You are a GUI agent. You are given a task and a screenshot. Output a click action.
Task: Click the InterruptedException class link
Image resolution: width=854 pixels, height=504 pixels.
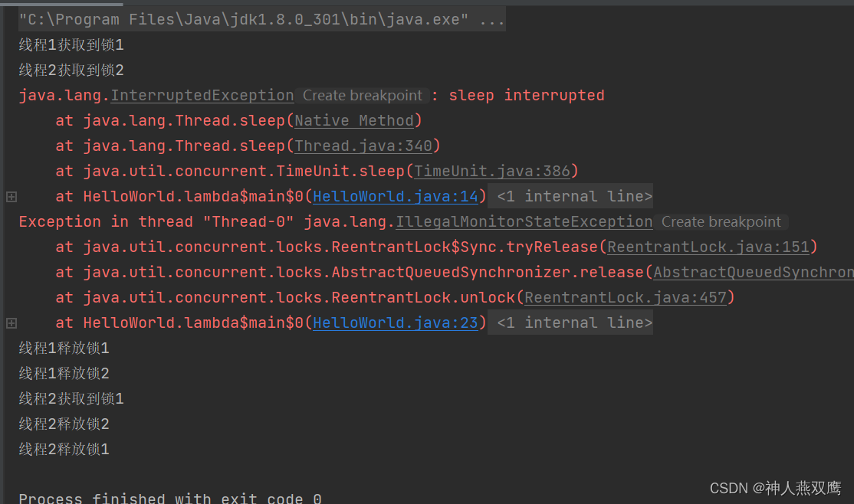tap(202, 96)
